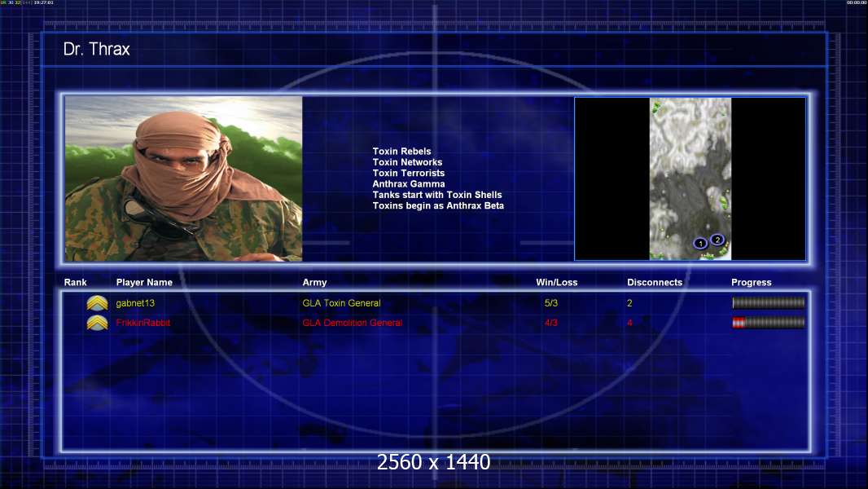
Task: Click the Disconnects column header
Action: pos(655,283)
